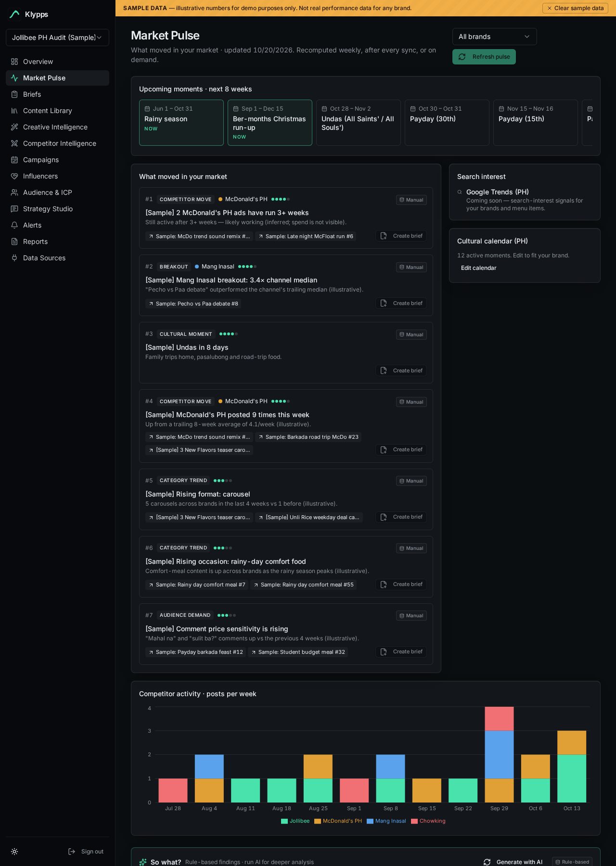Image resolution: width=616 pixels, height=866 pixels.
Task: Click the So what? sparkle icon
Action: point(143,862)
